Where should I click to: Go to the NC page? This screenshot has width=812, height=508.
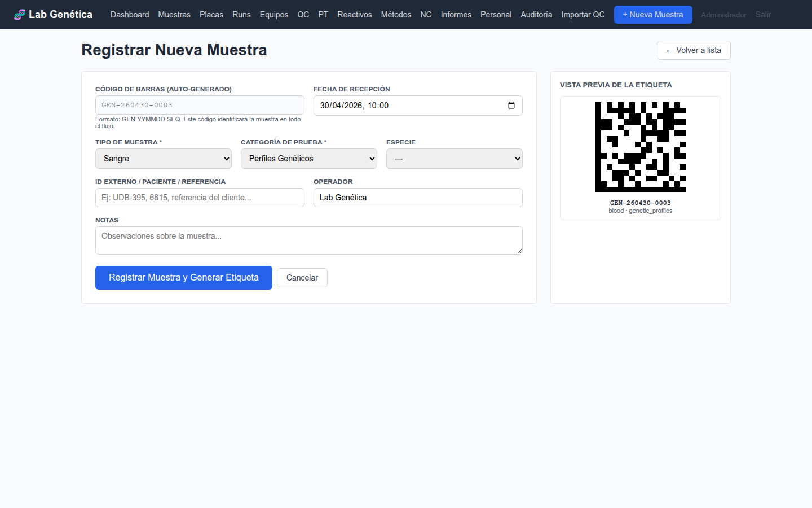point(426,15)
